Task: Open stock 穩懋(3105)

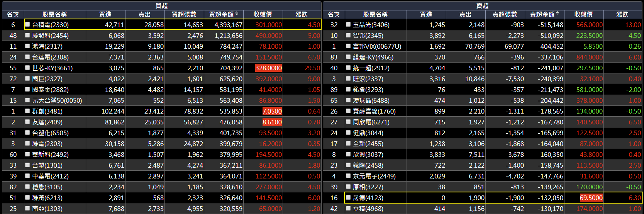Action: (x=47, y=187)
